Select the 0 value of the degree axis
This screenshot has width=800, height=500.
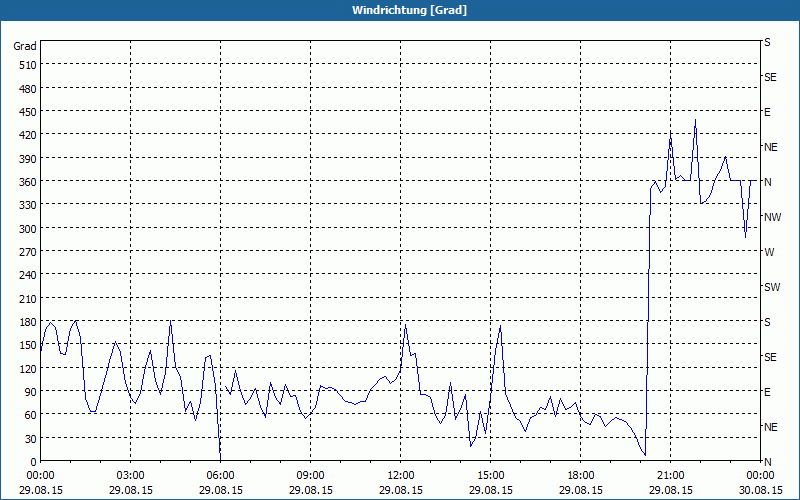pos(34,462)
